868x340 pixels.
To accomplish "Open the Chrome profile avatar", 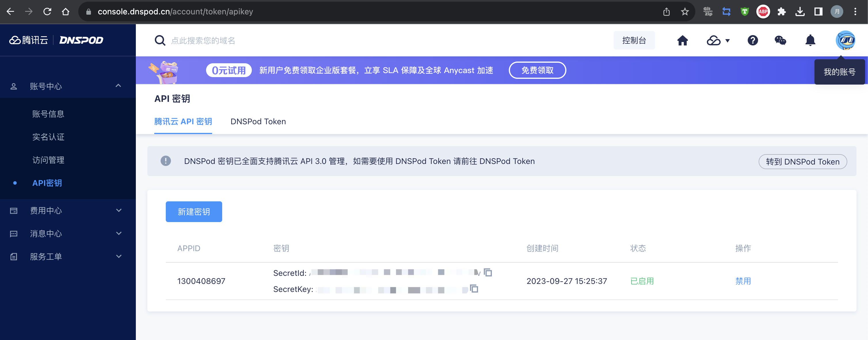I will [x=837, y=12].
